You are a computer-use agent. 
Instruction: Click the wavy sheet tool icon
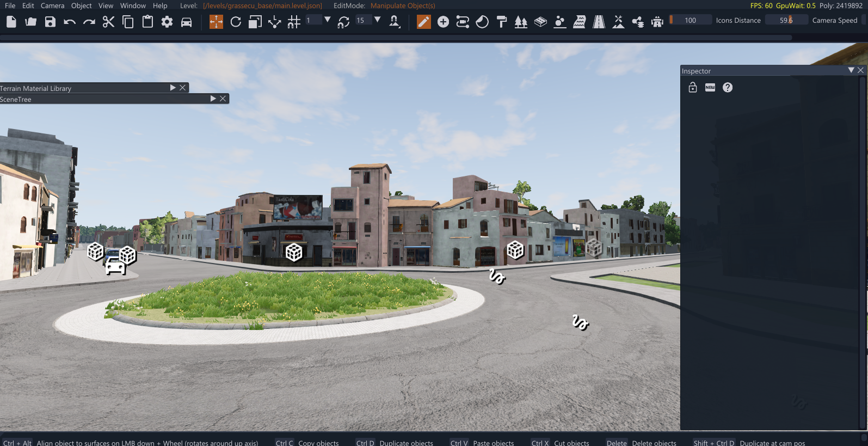pyautogui.click(x=580, y=22)
